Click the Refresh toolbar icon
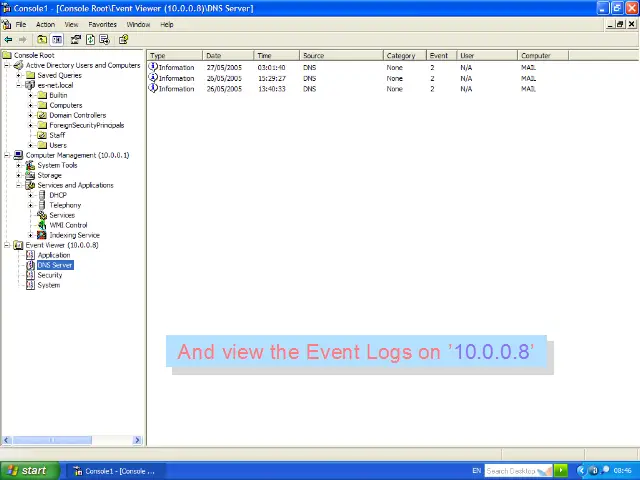 click(90, 40)
